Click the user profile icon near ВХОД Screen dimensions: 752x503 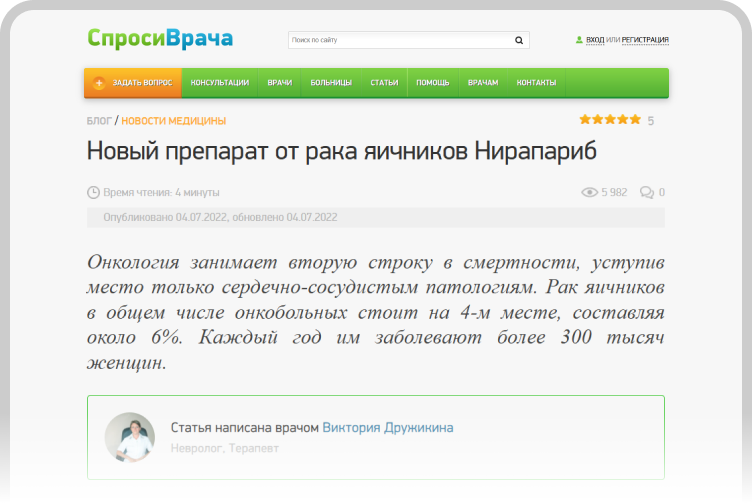(579, 40)
